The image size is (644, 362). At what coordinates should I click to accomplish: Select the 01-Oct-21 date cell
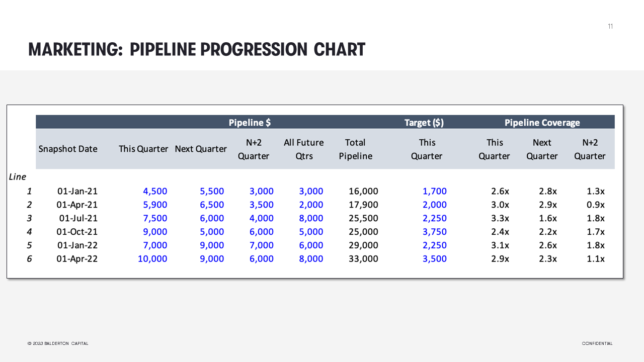tap(77, 231)
